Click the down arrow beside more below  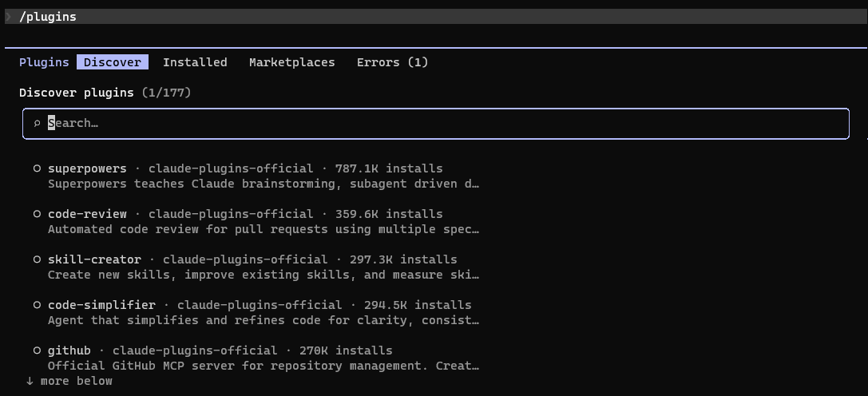30,381
